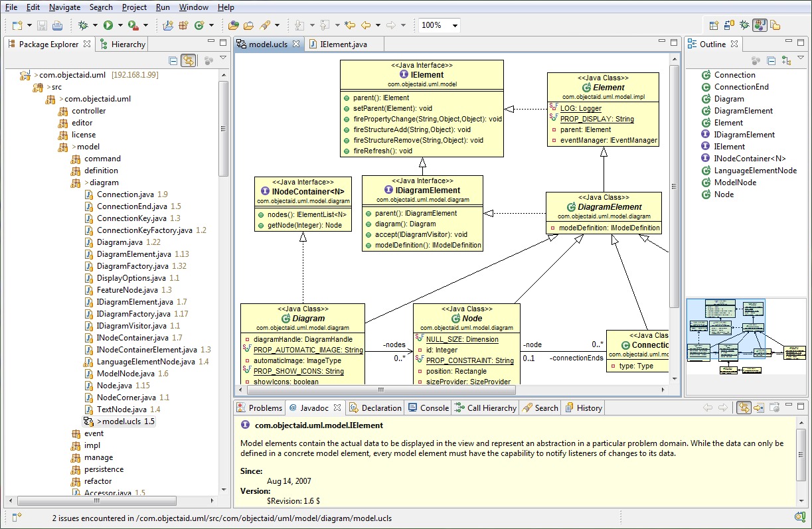The width and height of the screenshot is (812, 529).
Task: Open the Navigate menu
Action: [x=64, y=7]
